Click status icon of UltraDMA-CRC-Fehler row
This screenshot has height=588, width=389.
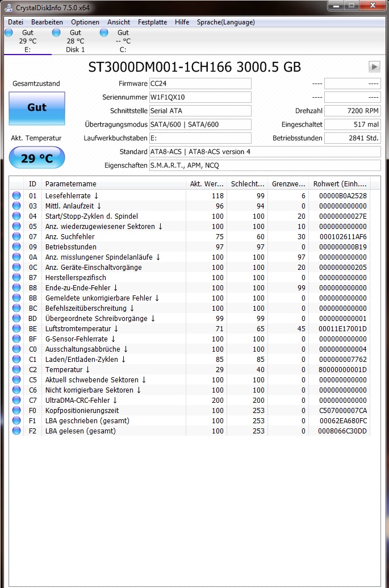point(16,400)
